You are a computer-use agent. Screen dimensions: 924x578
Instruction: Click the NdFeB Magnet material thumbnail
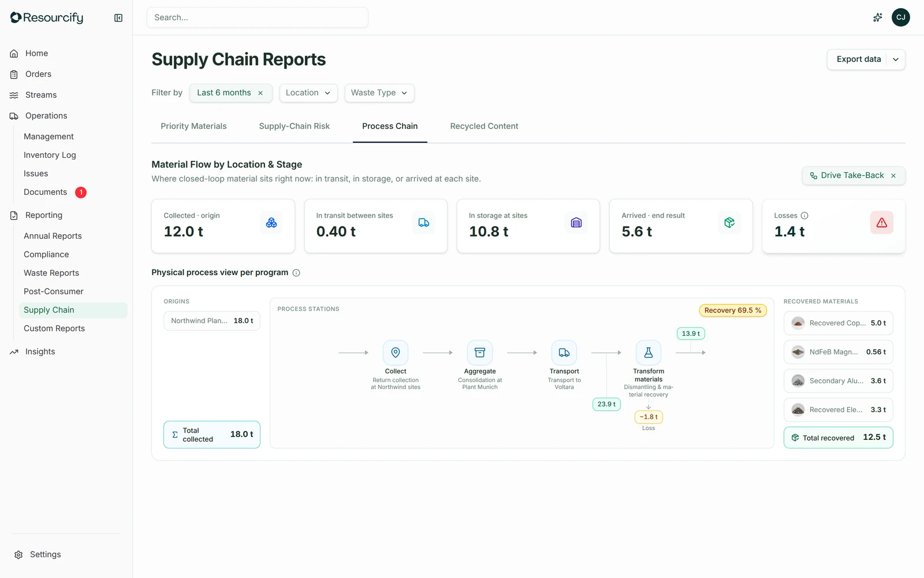[x=798, y=352]
